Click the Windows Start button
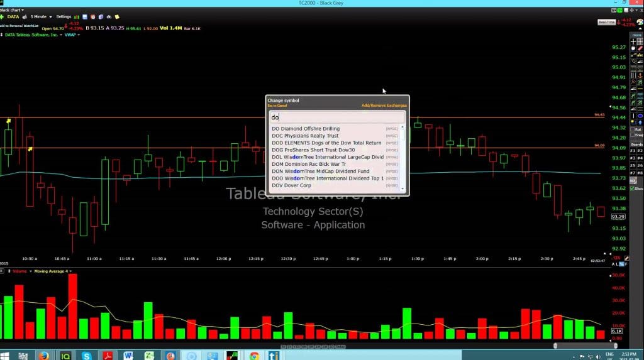 pos(4,356)
